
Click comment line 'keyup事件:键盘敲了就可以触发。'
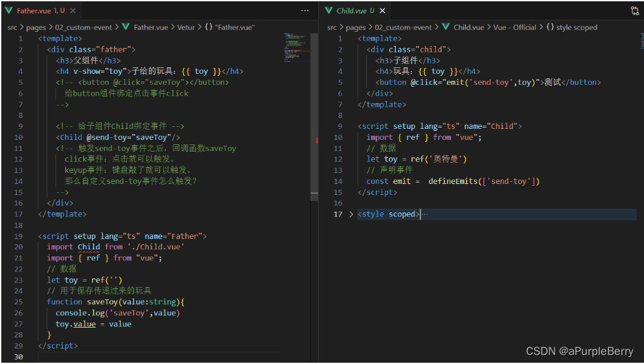click(128, 170)
